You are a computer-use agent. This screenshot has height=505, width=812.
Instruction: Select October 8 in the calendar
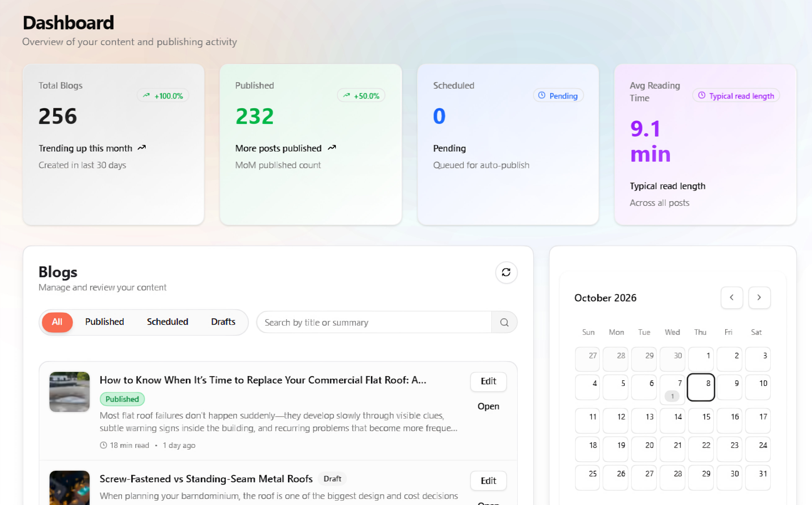coord(701,387)
